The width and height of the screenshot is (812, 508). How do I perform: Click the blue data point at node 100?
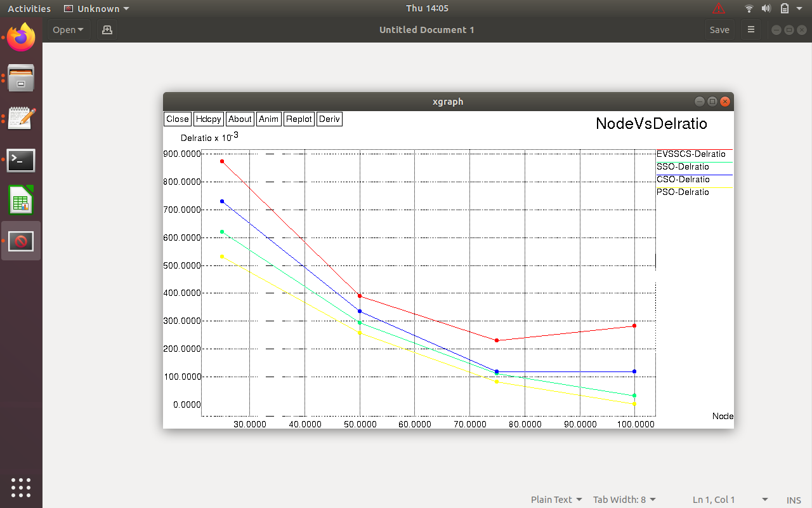pos(634,371)
